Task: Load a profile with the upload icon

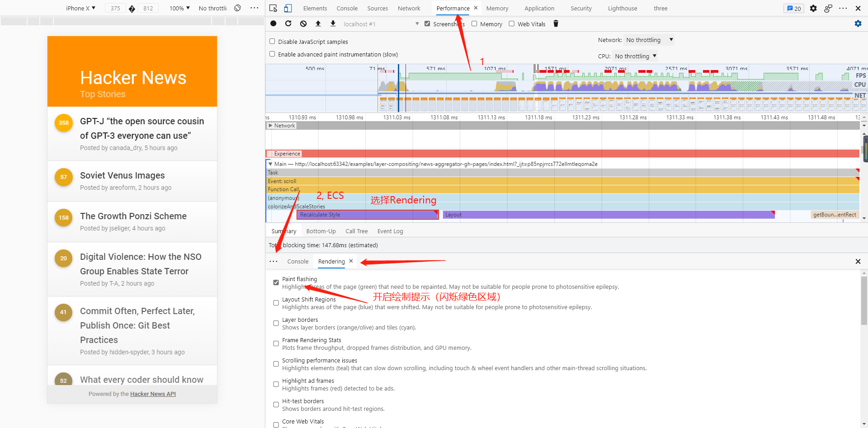Action: coord(318,24)
